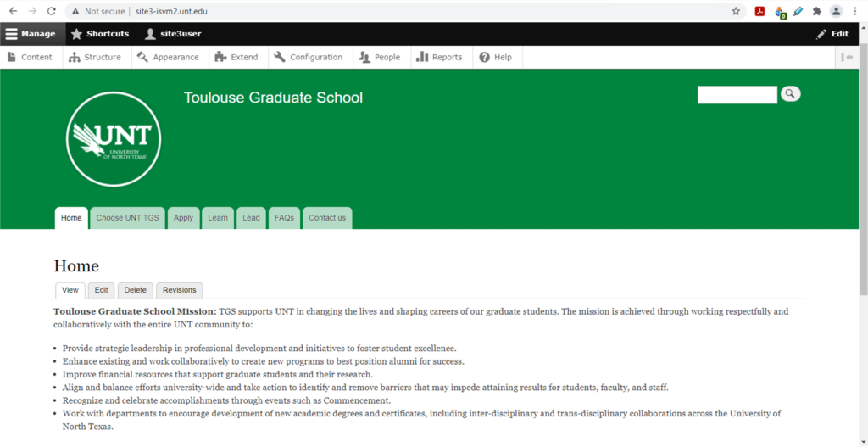Open the Choose UNT TGS tab

pos(127,218)
